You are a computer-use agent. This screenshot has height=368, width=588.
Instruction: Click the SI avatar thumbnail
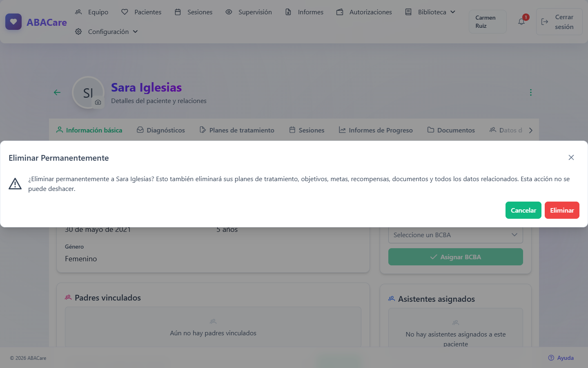[x=88, y=92]
